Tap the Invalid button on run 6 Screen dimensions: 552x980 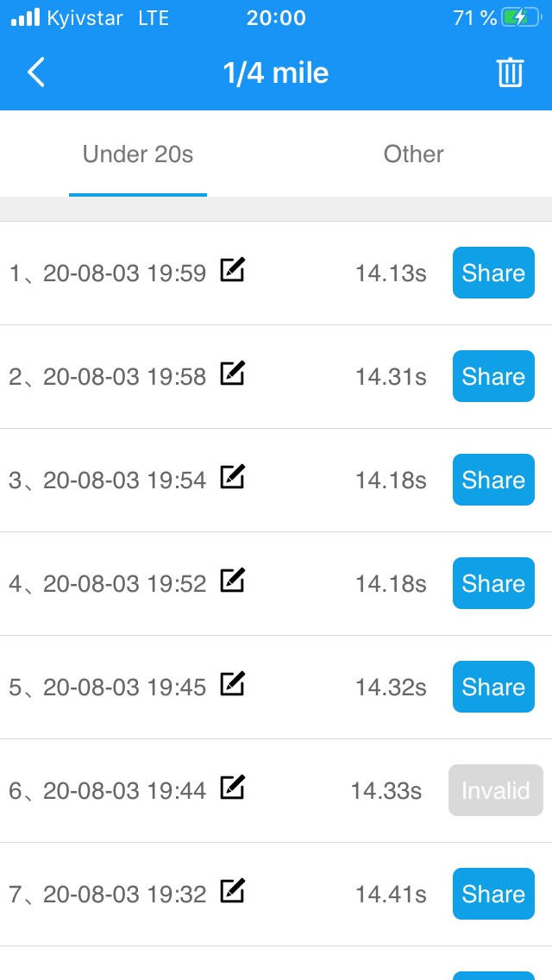[495, 790]
